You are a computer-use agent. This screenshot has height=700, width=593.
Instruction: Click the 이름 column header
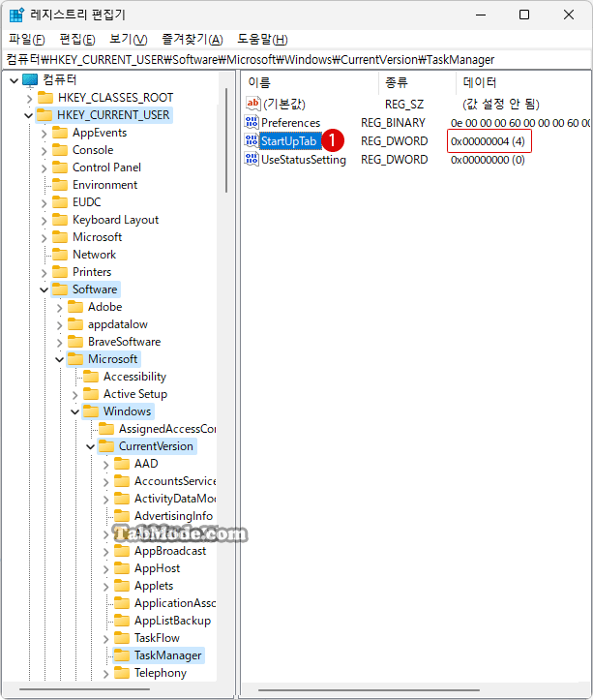pos(311,82)
